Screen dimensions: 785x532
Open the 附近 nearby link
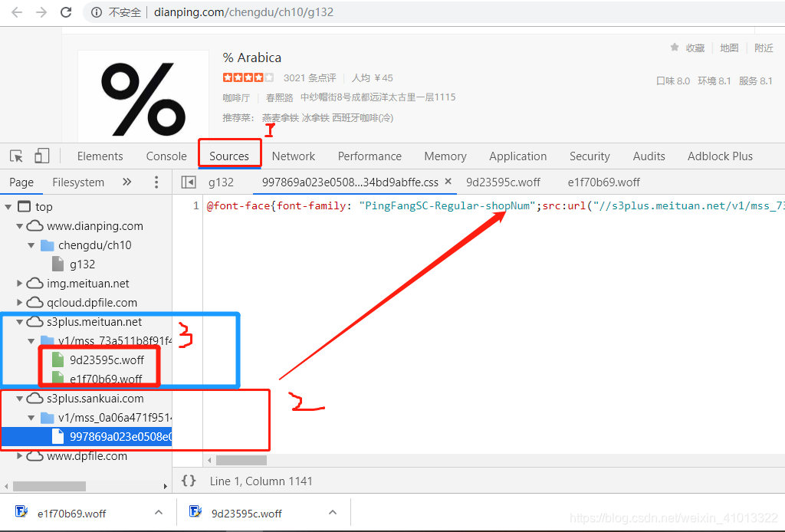click(764, 48)
